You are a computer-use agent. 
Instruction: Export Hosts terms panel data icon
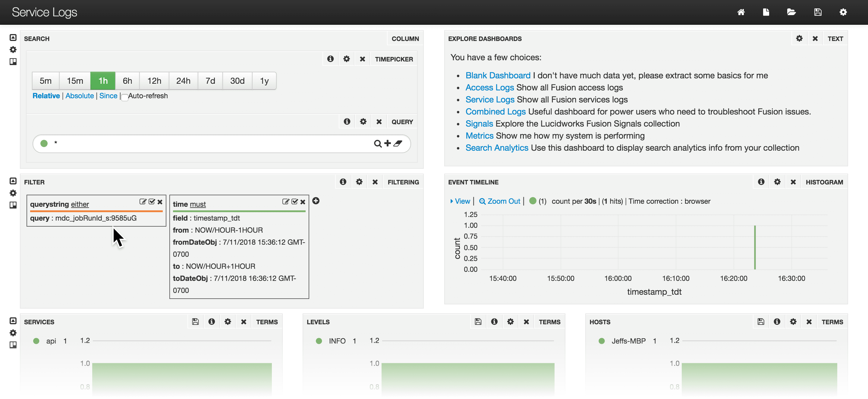point(761,322)
